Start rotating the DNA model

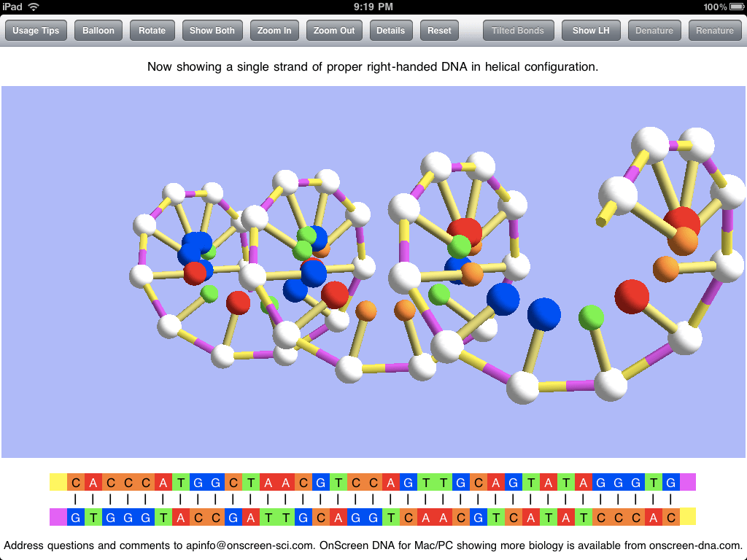[x=152, y=31]
